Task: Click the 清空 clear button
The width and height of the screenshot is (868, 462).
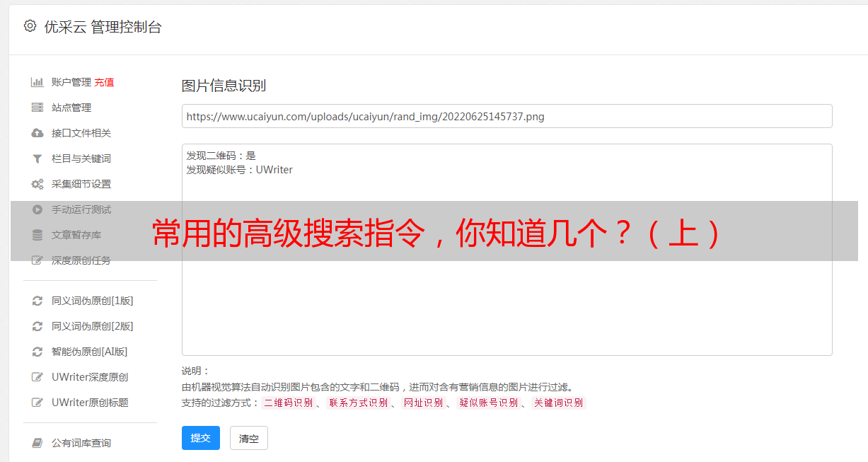Action: click(249, 439)
